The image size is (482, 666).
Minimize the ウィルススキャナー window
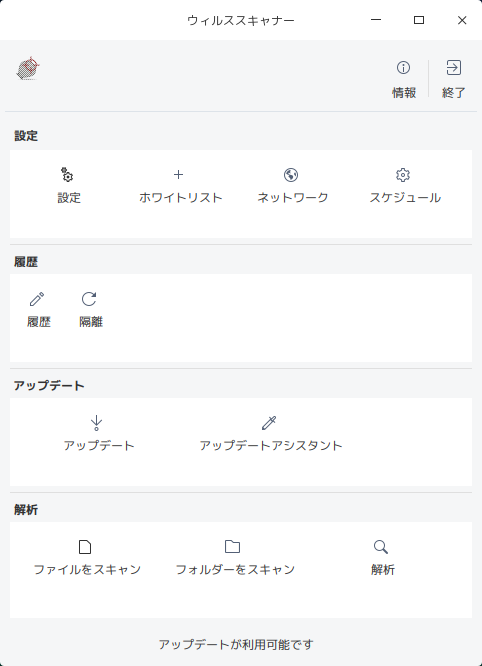click(376, 20)
